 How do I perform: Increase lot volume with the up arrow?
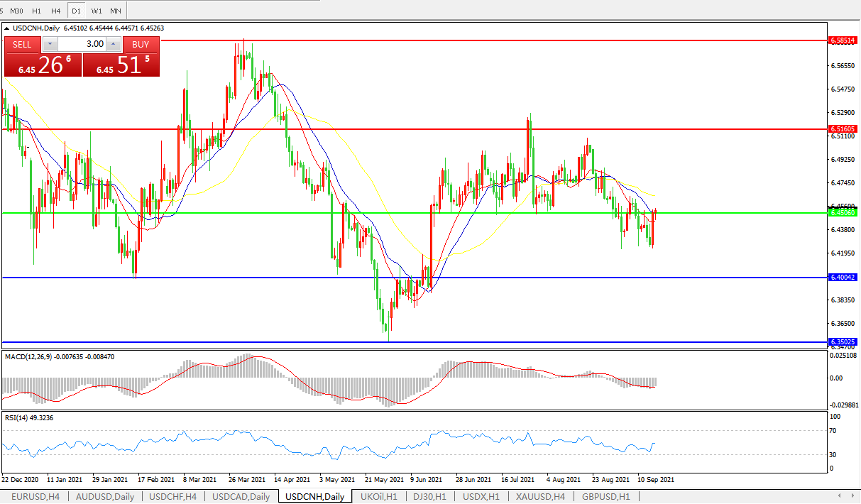click(113, 44)
